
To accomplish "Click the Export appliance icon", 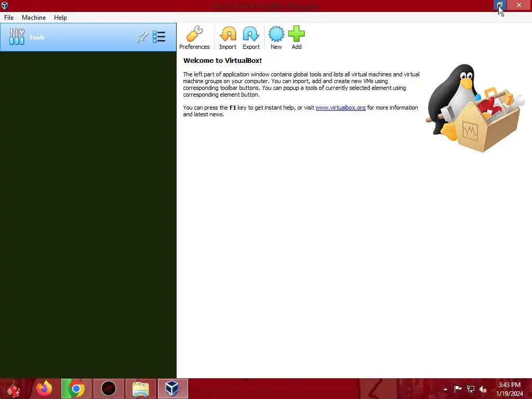I will pos(251,37).
